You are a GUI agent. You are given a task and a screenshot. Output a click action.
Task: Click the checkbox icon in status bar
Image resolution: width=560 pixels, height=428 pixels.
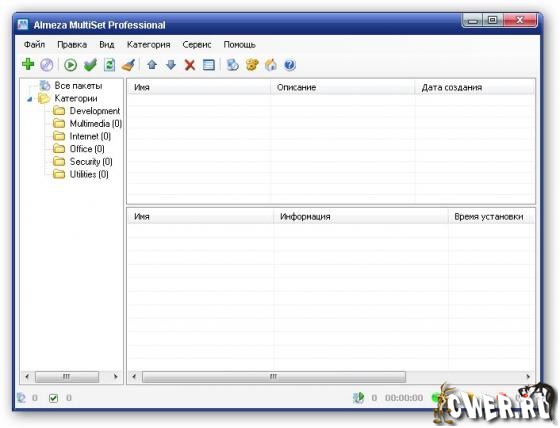[53, 398]
